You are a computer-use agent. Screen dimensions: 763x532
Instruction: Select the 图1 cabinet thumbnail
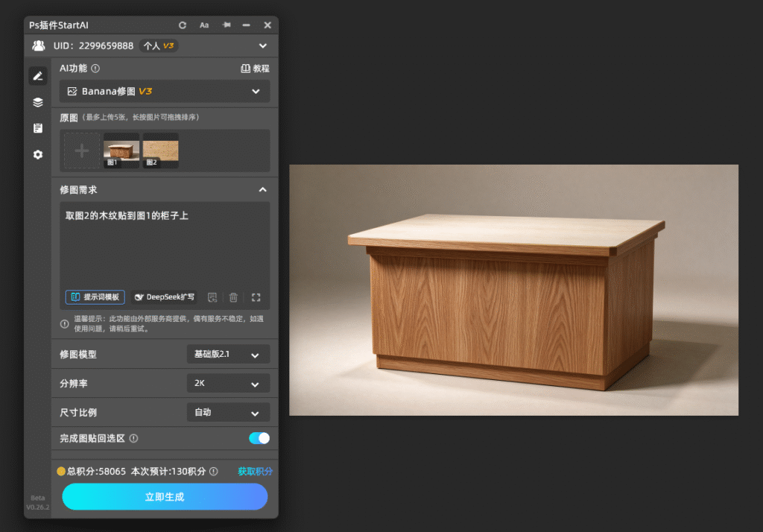[121, 151]
